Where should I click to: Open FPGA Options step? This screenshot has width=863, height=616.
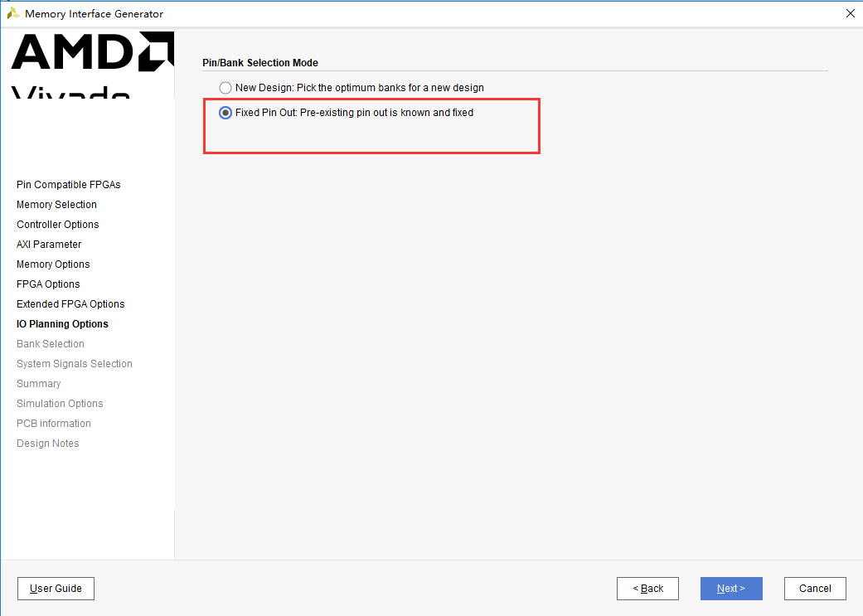(x=48, y=284)
